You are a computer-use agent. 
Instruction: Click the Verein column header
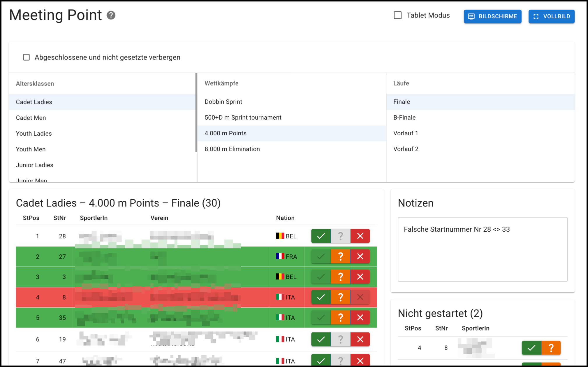(159, 218)
